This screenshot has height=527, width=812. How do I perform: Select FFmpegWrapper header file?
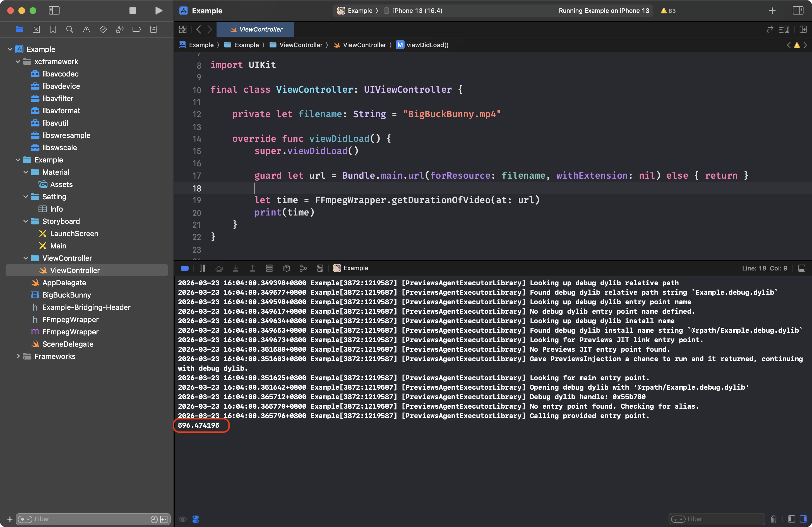(70, 320)
